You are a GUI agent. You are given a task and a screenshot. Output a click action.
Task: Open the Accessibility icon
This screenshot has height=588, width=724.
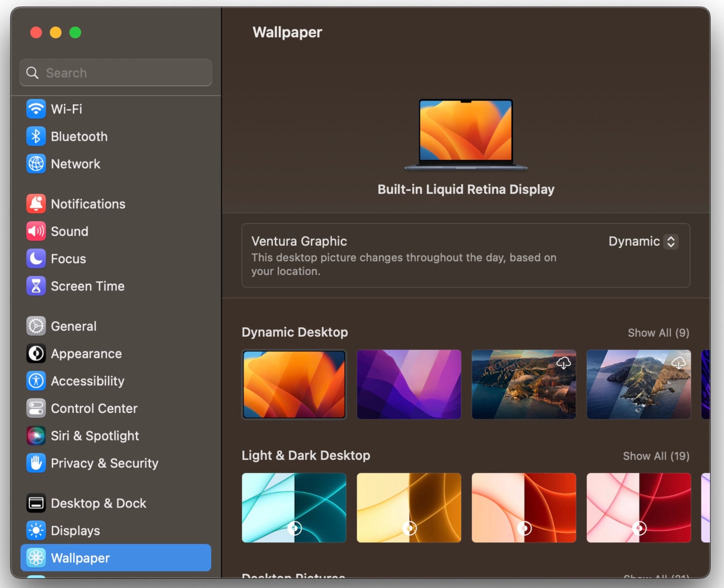(36, 381)
